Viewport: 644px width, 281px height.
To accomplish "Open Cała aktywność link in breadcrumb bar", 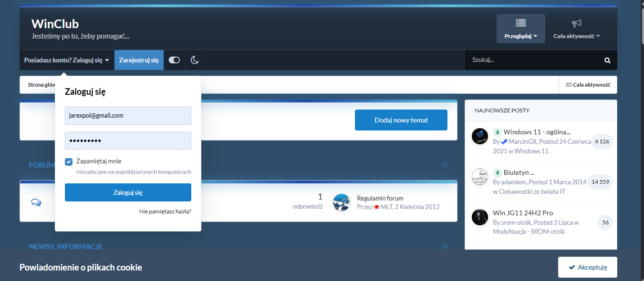I will [x=588, y=85].
